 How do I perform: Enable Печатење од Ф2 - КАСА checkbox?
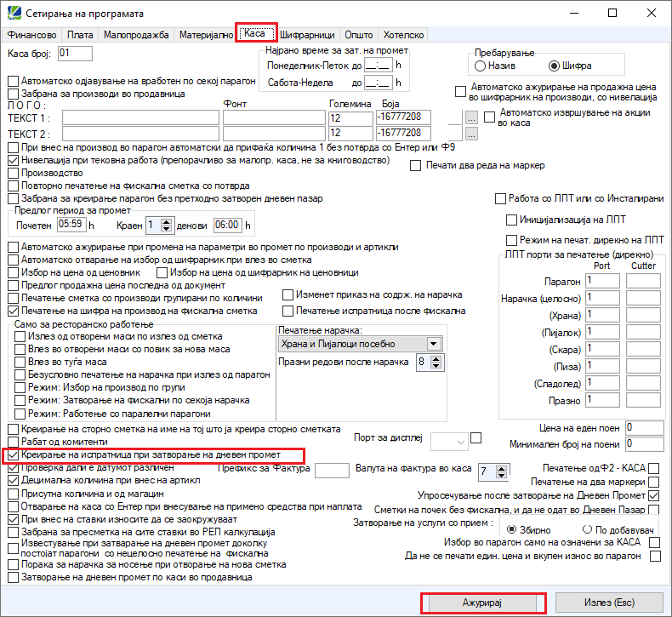tap(654, 468)
